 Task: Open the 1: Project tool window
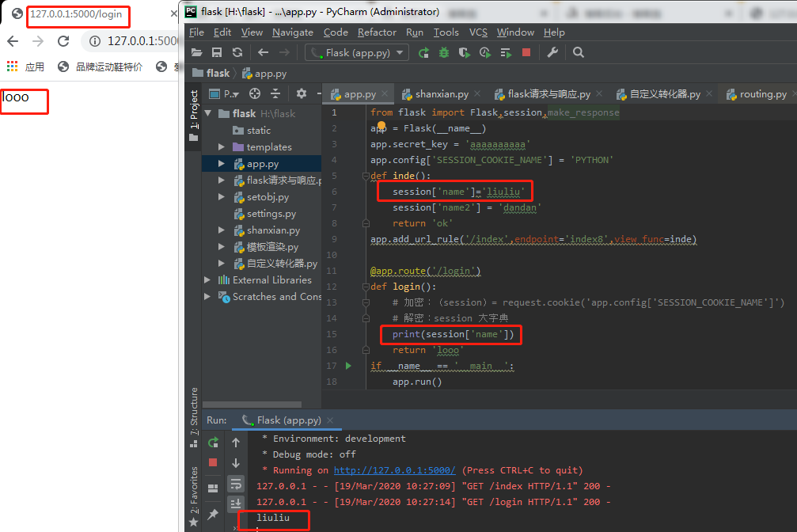[x=194, y=115]
